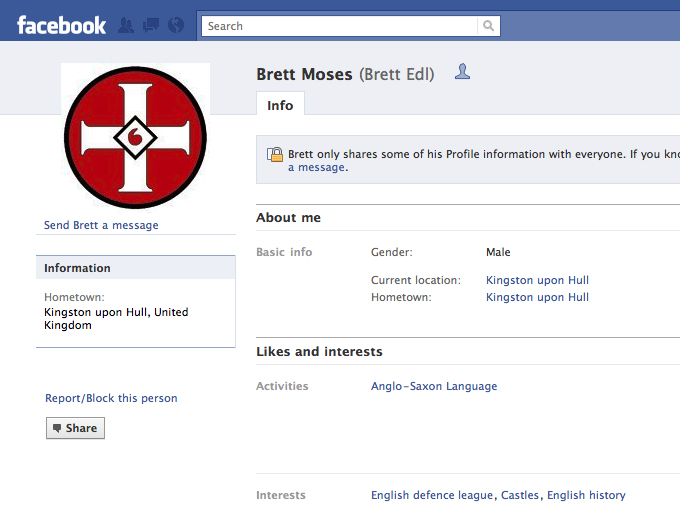The height and width of the screenshot is (531, 680).
Task: Click the person icon beside profile name
Action: (x=462, y=72)
